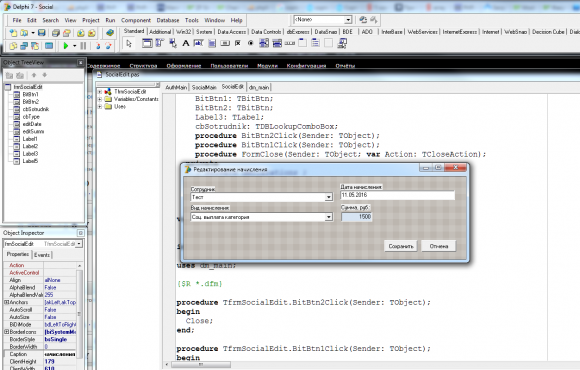This screenshot has height=370, width=580.
Task: Click the Дата начисления date input field
Action: click(x=397, y=195)
